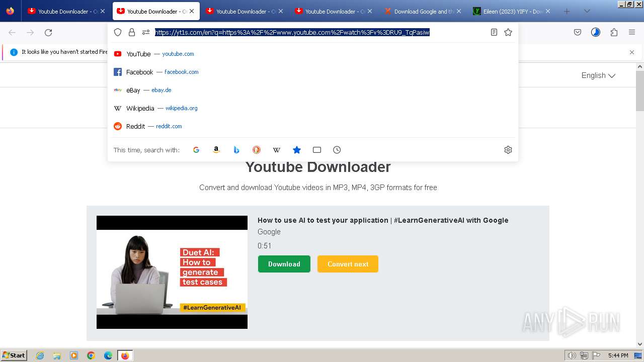
Task: Open File Explorer from taskbar
Action: 57,355
